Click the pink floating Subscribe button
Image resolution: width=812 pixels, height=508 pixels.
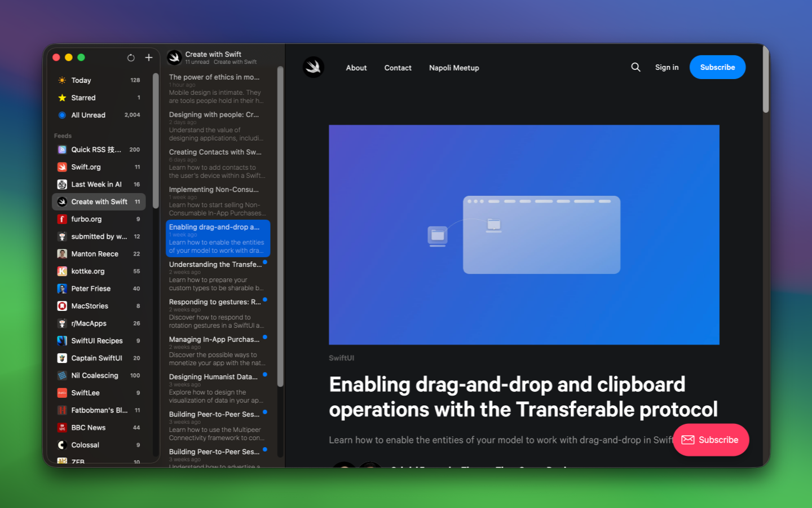(x=710, y=440)
